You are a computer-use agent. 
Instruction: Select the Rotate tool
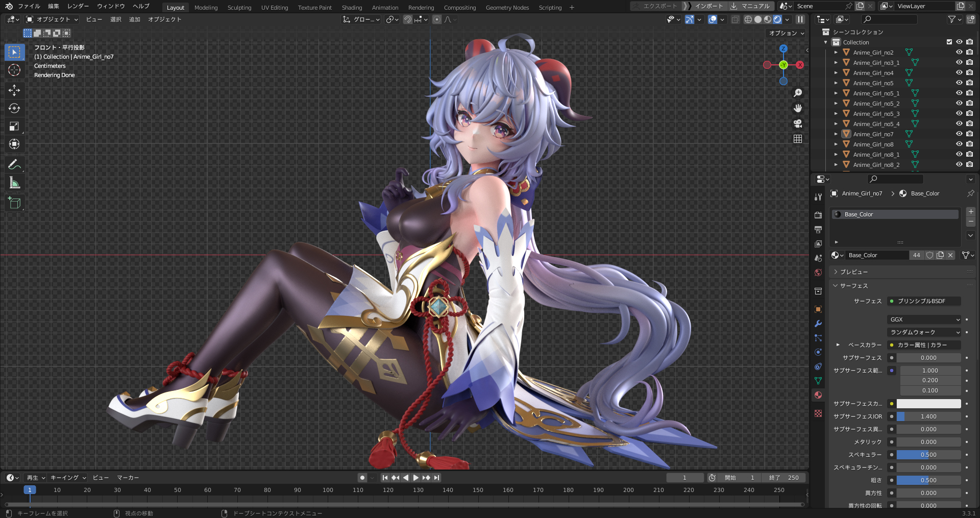[14, 108]
